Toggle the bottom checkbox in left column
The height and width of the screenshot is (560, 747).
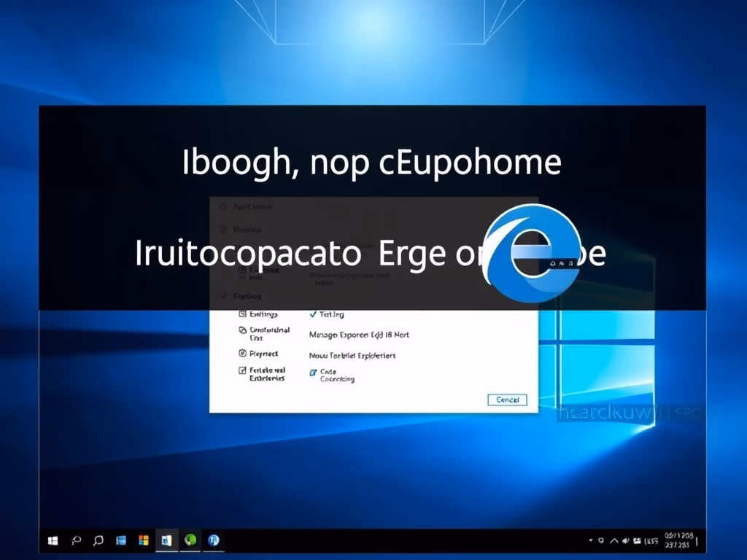pos(243,371)
